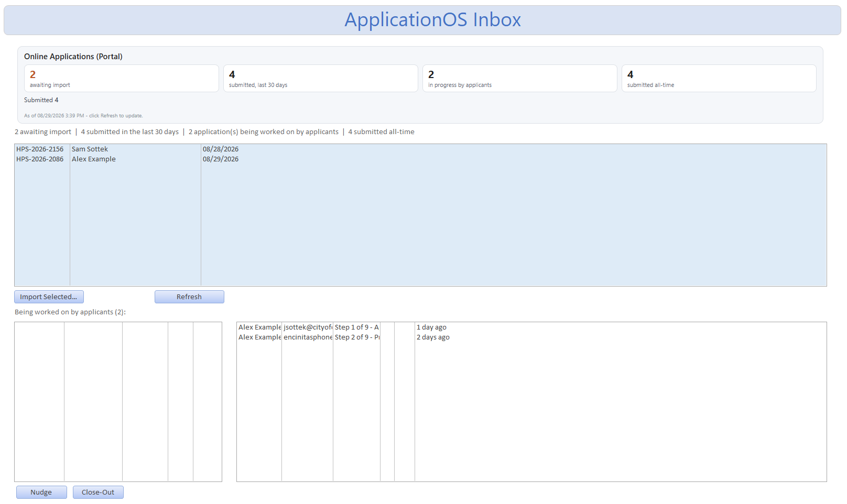The width and height of the screenshot is (847, 504).
Task: Select the 'in progress by applicants' card
Action: coord(520,78)
